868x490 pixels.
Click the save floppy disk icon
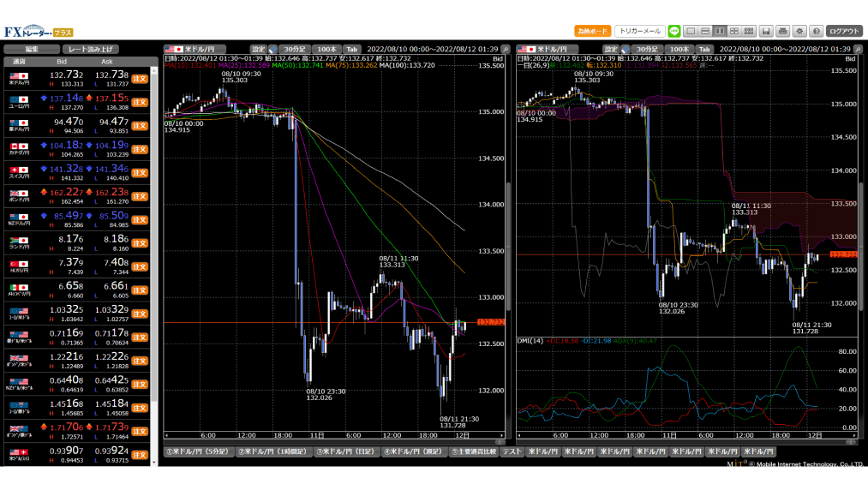[x=766, y=32]
